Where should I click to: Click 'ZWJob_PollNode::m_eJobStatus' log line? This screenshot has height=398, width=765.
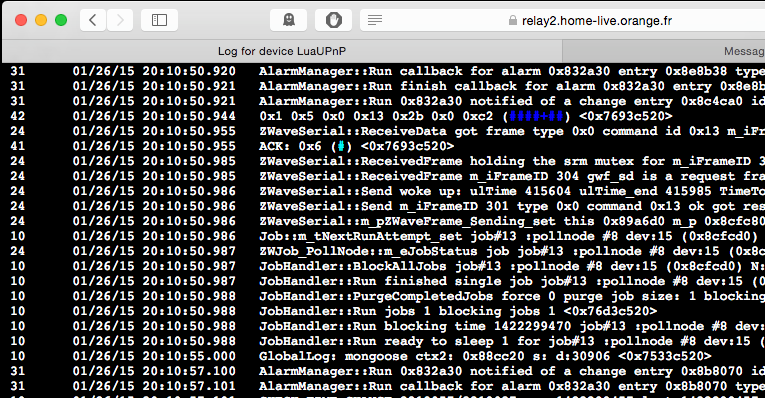[512, 251]
